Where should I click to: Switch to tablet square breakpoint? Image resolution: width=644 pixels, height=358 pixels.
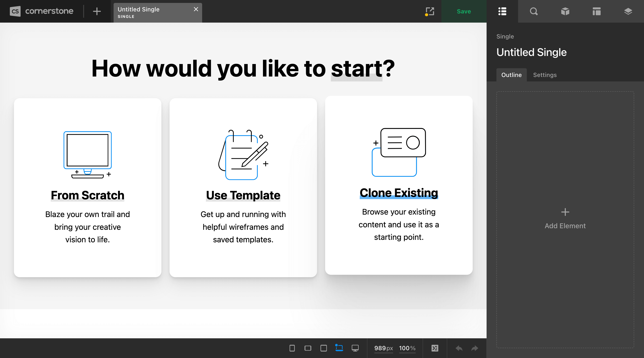click(324, 348)
